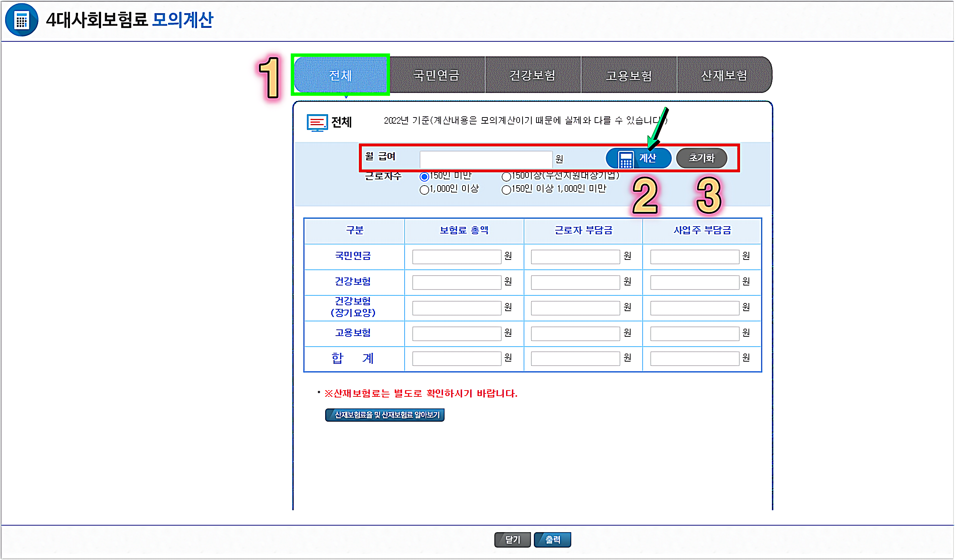Open the 산재보험 tab
955x560 pixels.
(x=724, y=75)
